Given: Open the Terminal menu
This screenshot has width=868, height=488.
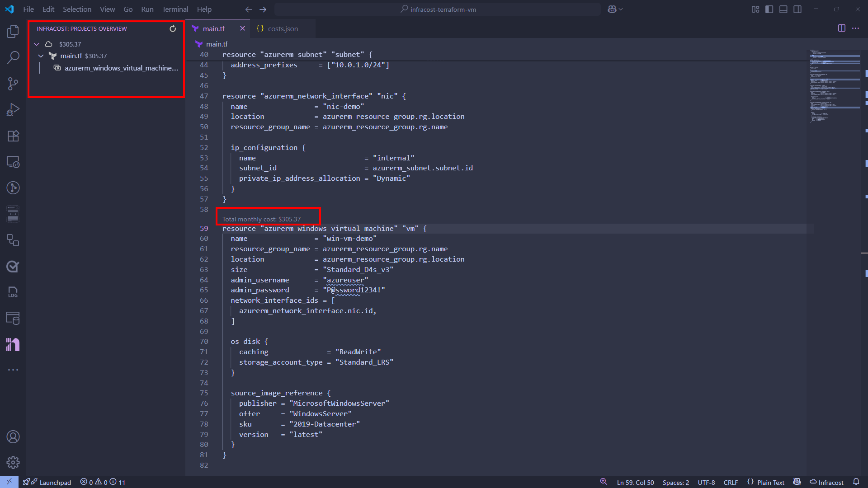Looking at the screenshot, I should 175,9.
